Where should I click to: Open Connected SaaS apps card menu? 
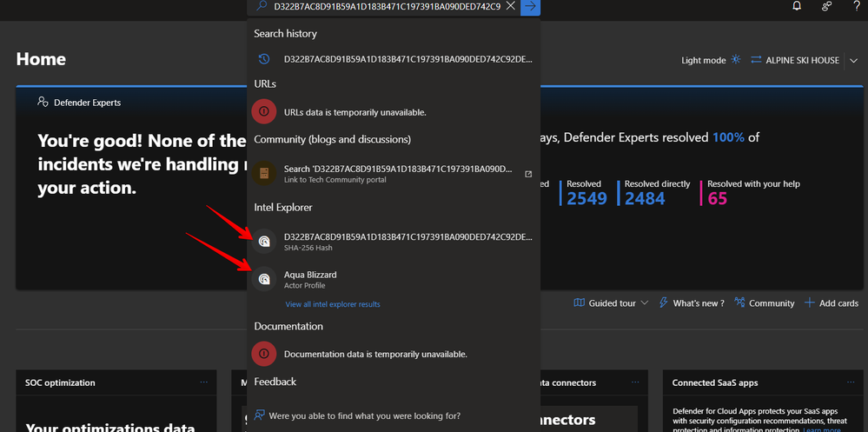coord(851,382)
